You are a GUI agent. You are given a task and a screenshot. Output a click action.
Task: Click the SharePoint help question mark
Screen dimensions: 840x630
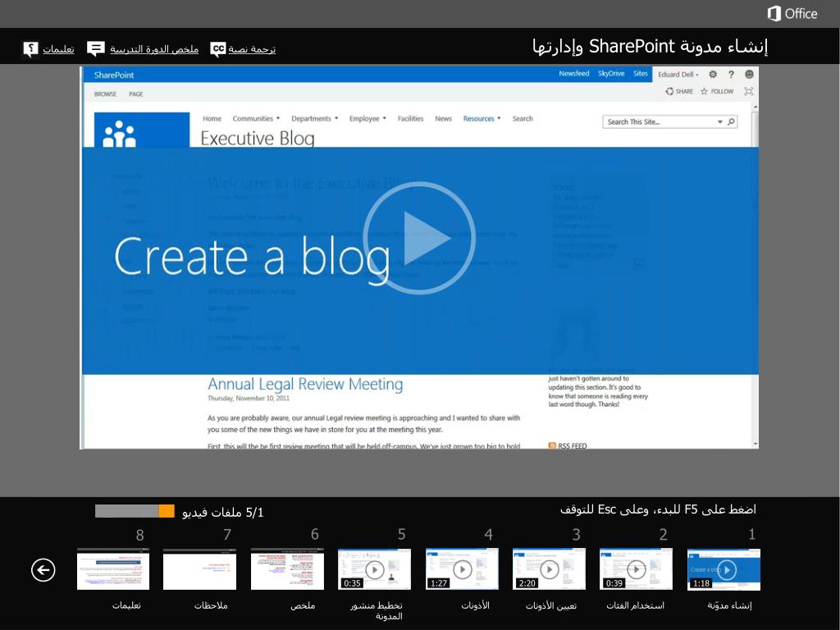click(x=731, y=75)
